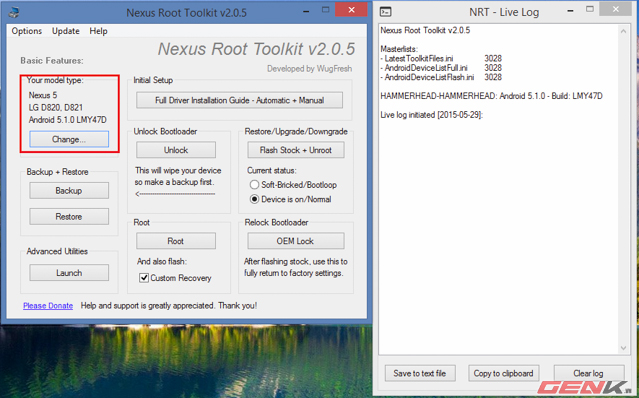Close the NRT Live Log window
The width and height of the screenshot is (639, 398).
pos(616,9)
